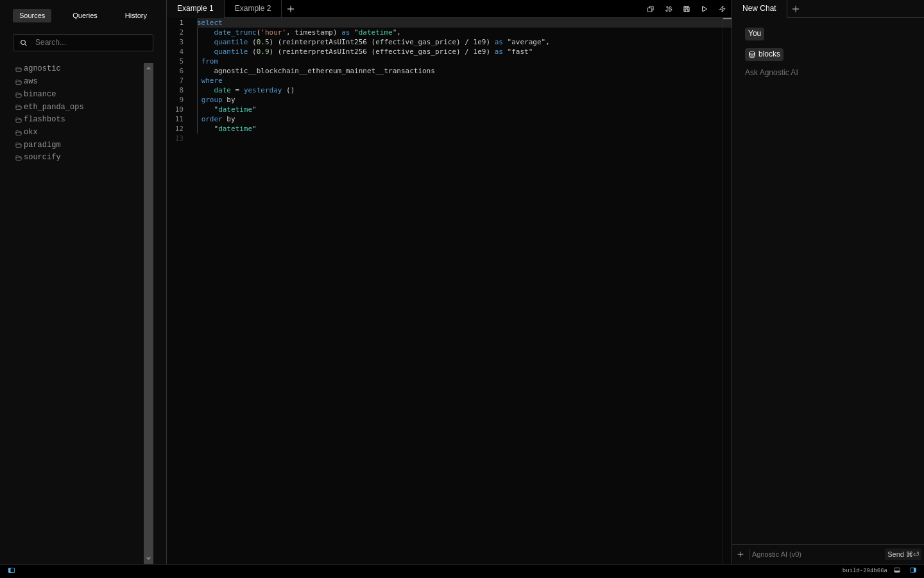Click 'group by' on line 9

(x=218, y=100)
